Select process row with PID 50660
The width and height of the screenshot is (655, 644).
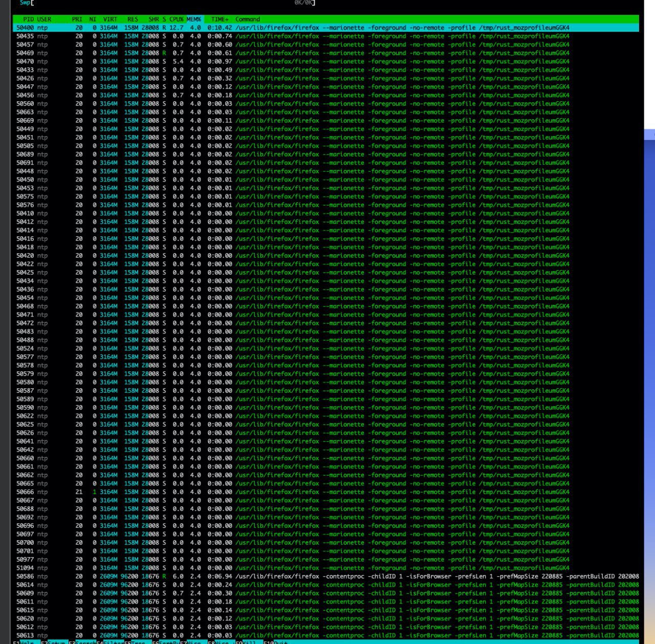[x=326, y=458]
